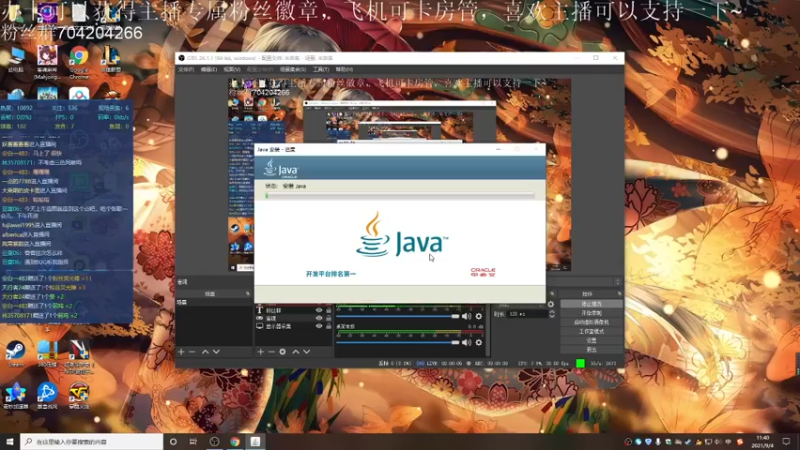Screen dimensions: 800x450
Task: Open the League of Legends desktop shortcut
Action: click(110, 59)
